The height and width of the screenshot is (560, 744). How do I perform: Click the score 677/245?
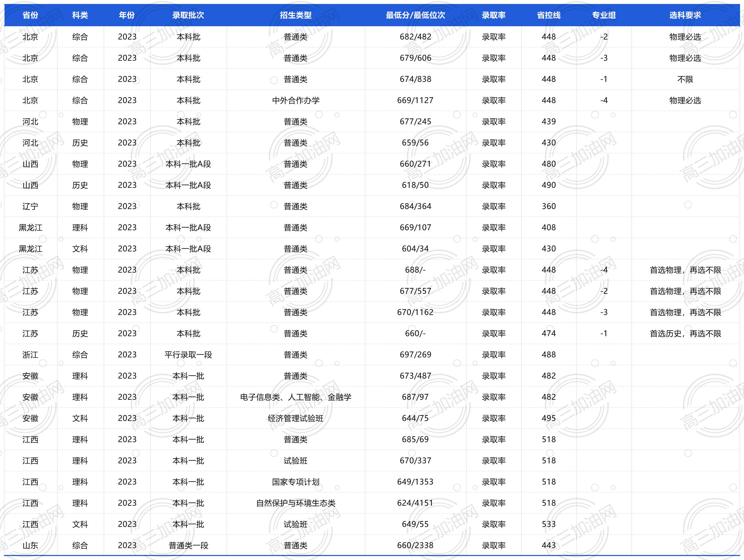(x=415, y=121)
